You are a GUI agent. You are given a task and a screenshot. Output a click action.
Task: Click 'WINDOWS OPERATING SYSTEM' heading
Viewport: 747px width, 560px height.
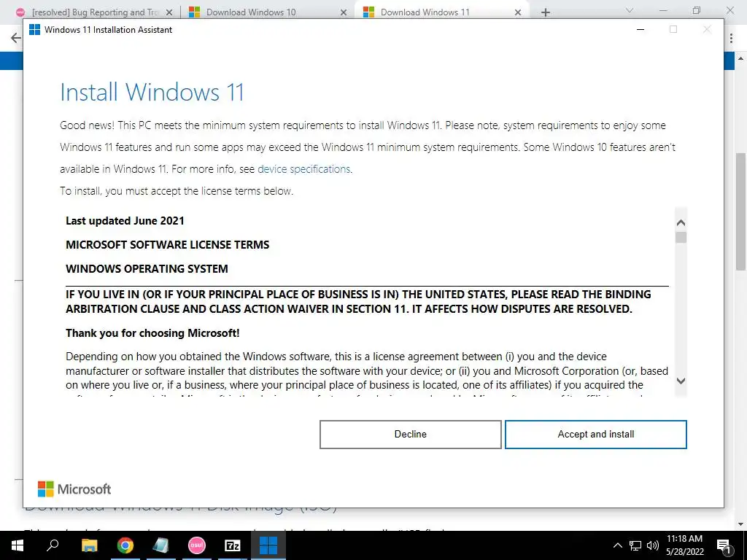[x=147, y=268]
